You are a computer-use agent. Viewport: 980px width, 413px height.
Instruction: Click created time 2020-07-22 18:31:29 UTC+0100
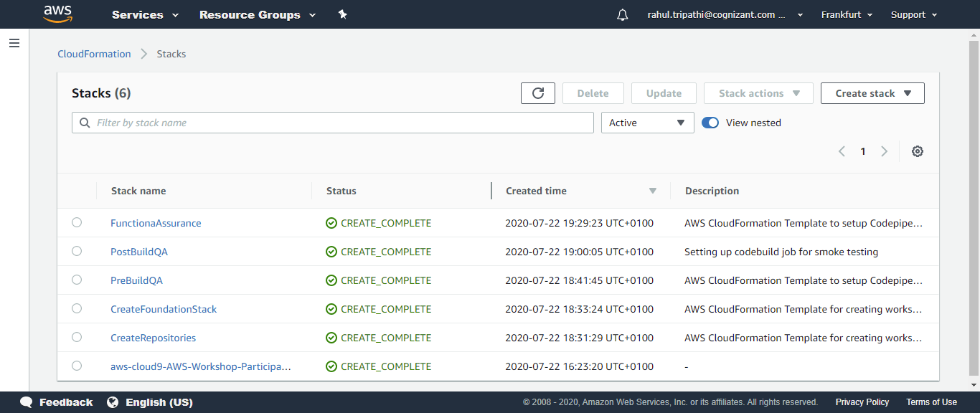point(580,338)
